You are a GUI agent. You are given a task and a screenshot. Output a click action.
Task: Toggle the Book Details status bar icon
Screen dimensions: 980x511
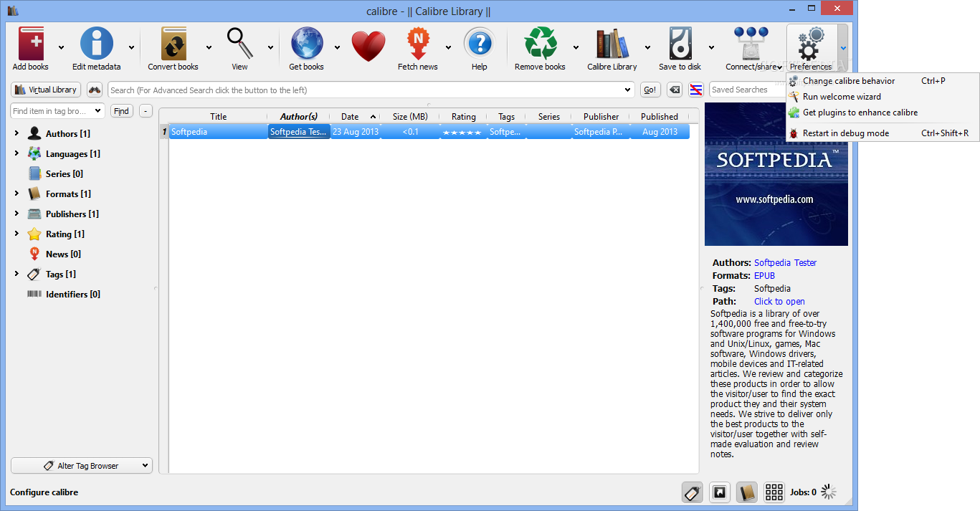(x=747, y=492)
